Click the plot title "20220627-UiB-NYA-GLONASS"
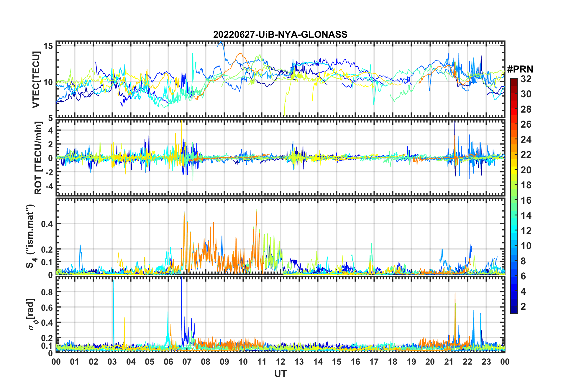Screen dimensions: 561x392 (x=280, y=35)
